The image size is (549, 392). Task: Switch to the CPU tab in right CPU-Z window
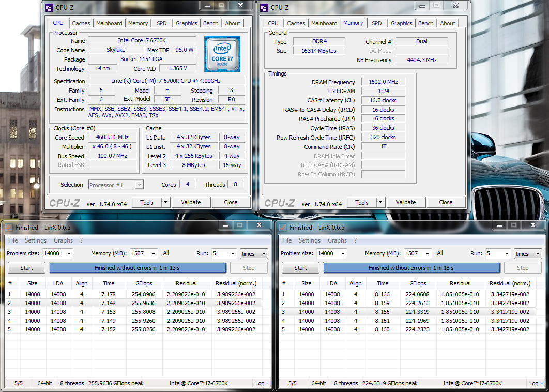[273, 23]
